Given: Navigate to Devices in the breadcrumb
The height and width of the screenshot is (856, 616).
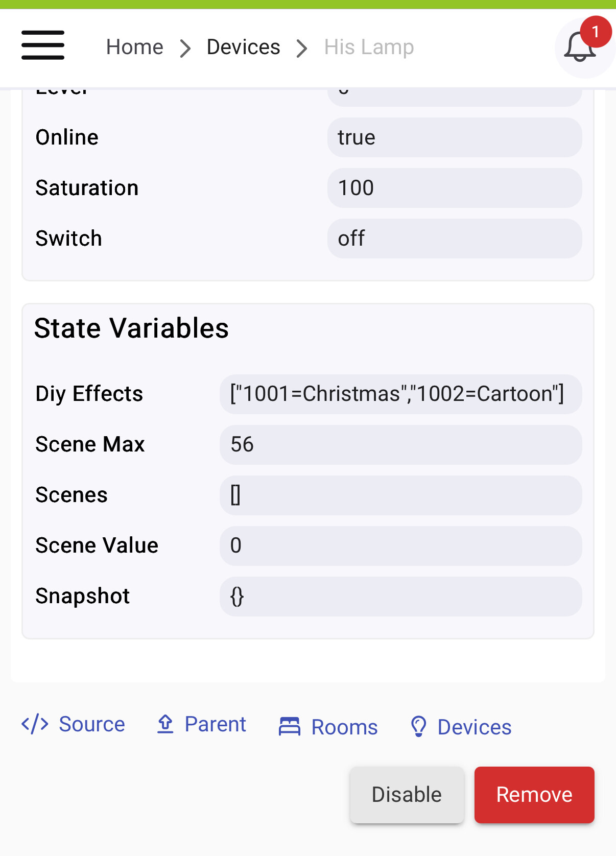Looking at the screenshot, I should (x=243, y=47).
